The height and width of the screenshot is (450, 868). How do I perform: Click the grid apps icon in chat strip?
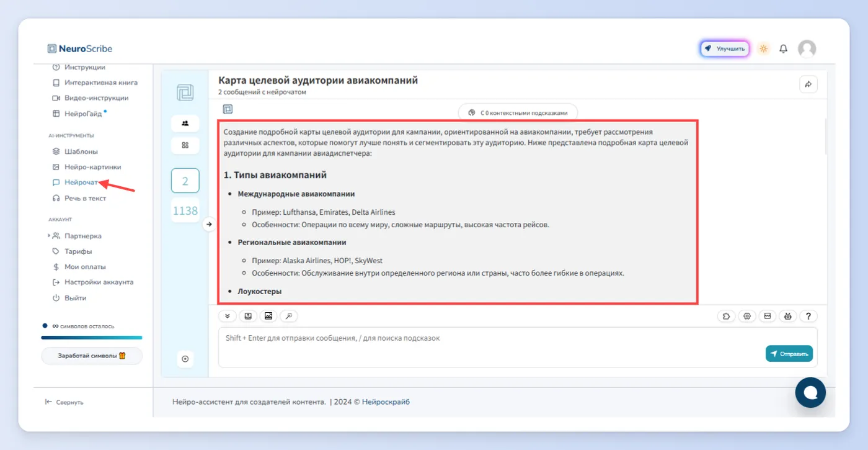pyautogui.click(x=185, y=145)
